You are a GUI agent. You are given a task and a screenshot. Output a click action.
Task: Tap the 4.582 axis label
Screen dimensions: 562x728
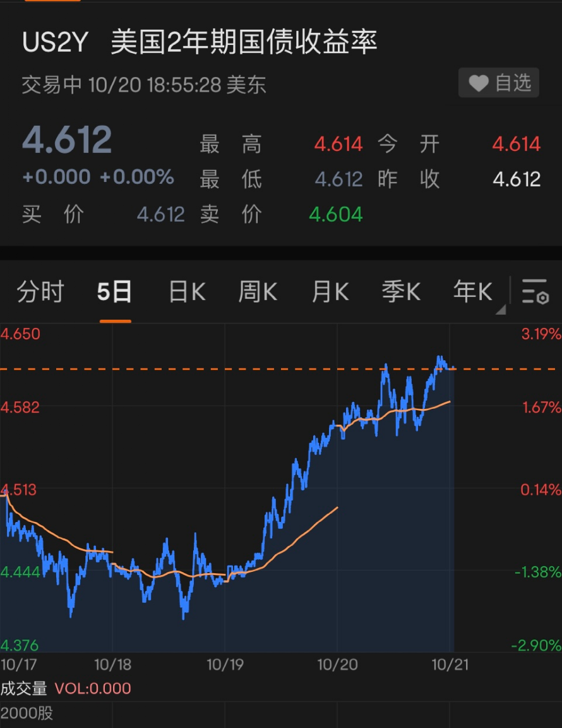tap(20, 407)
